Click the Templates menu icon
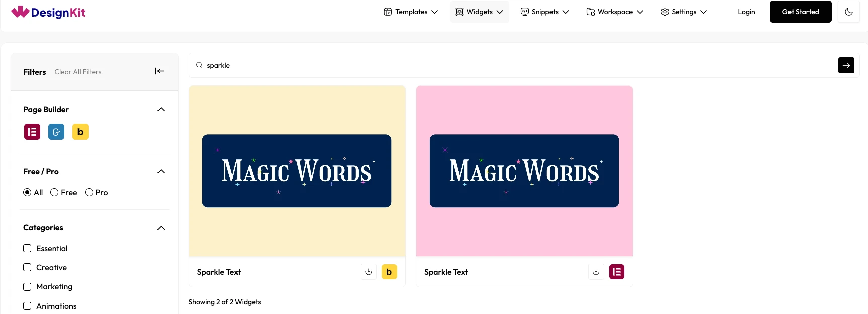 [x=388, y=12]
